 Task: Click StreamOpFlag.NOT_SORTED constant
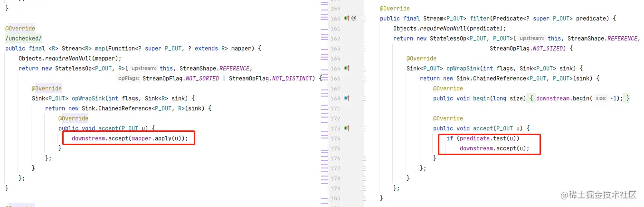point(181,79)
